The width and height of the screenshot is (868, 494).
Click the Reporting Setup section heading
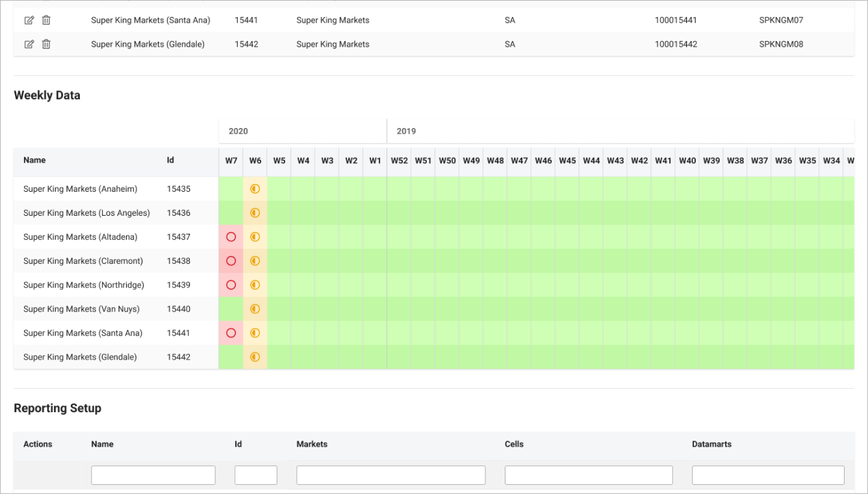coord(57,408)
